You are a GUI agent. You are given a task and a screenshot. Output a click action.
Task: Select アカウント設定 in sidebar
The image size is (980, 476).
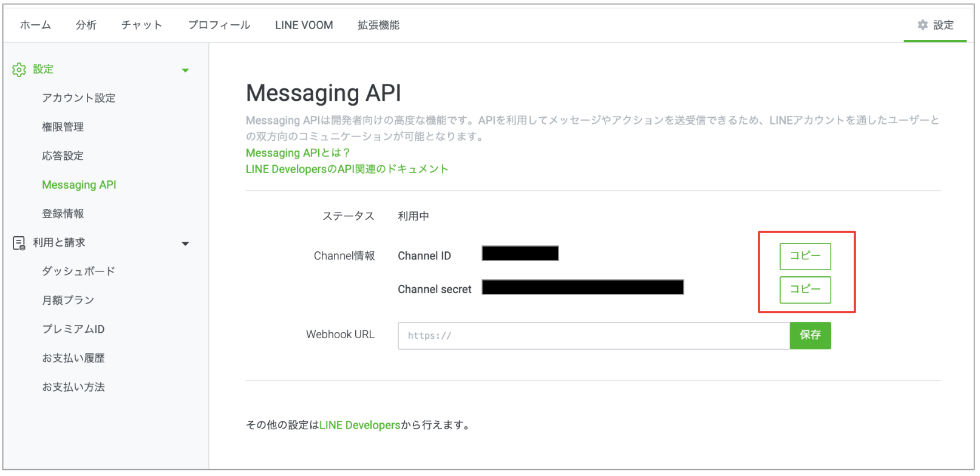pos(79,98)
